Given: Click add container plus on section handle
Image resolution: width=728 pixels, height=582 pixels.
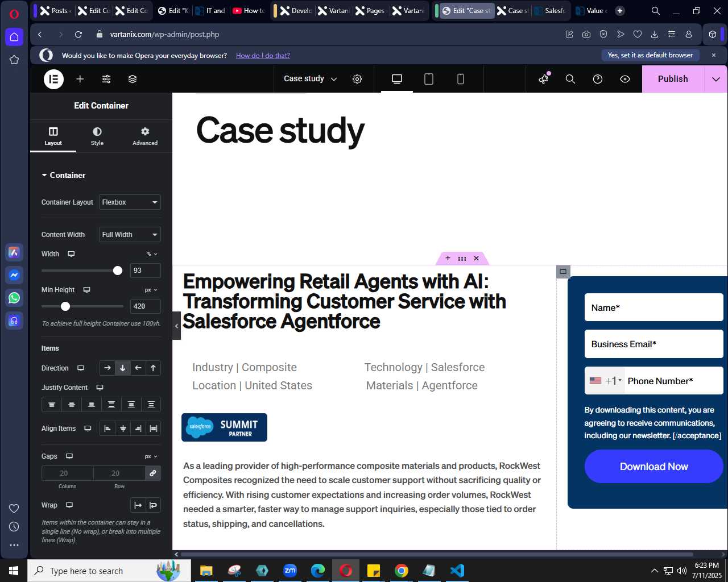Looking at the screenshot, I should [448, 259].
